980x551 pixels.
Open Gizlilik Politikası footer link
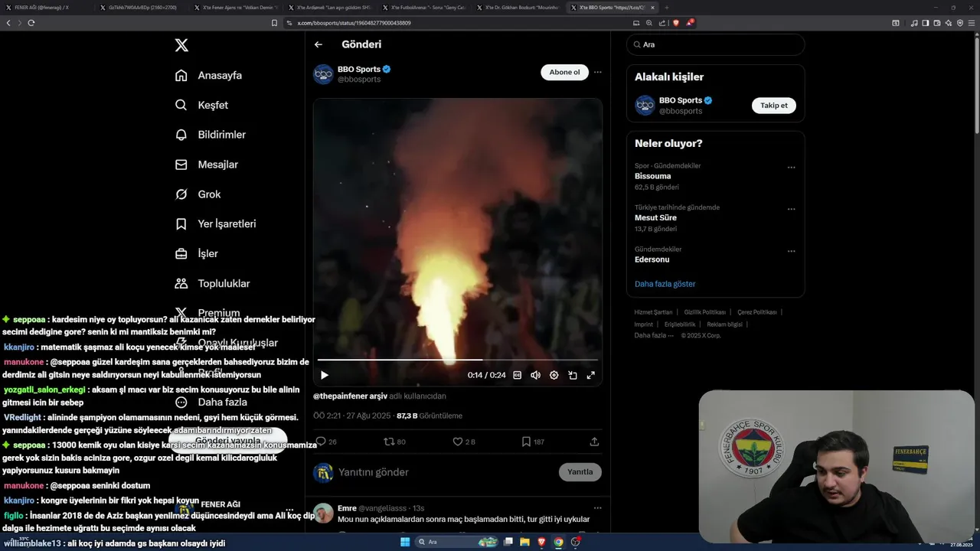tap(704, 312)
